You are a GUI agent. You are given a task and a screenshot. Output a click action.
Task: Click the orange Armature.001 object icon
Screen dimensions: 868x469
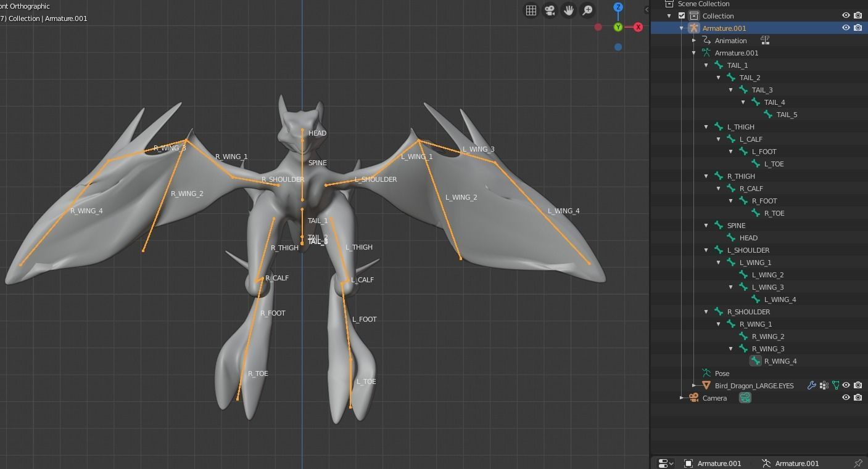(x=694, y=28)
